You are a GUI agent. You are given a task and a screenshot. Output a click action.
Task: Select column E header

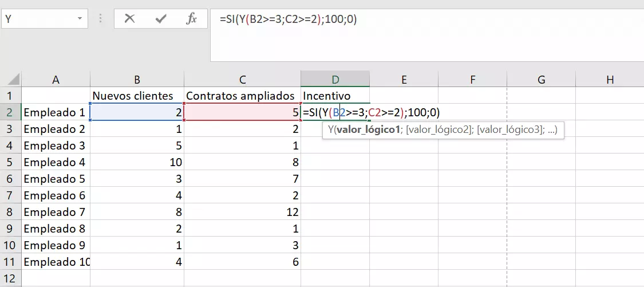(x=404, y=80)
